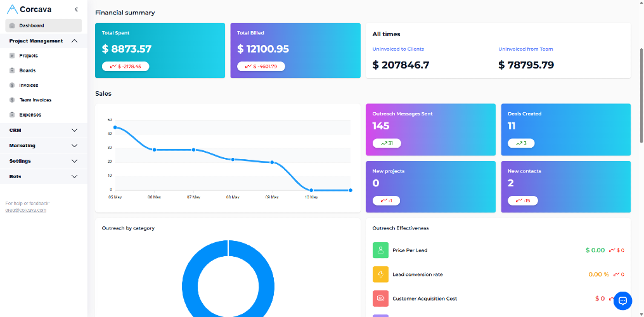The height and width of the screenshot is (317, 644).
Task: Click the 06 May chart data point
Action: click(x=155, y=150)
